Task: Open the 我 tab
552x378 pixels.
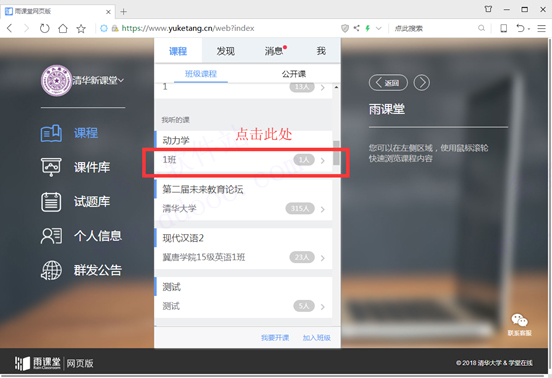Action: coord(321,51)
